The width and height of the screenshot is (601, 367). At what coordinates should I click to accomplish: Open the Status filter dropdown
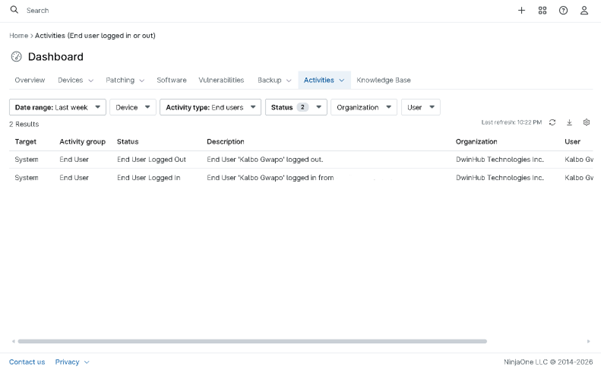[296, 107]
